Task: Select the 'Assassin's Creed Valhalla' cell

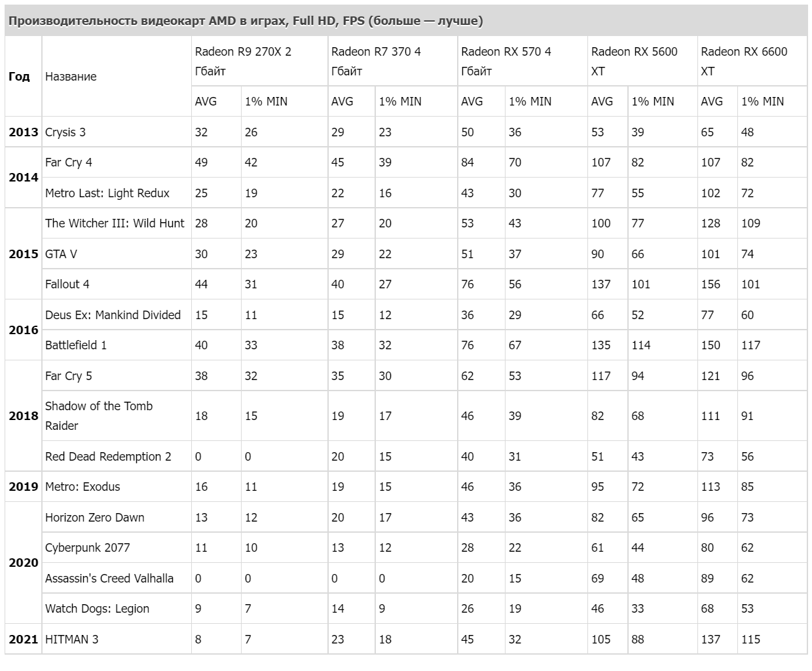Action: point(109,579)
